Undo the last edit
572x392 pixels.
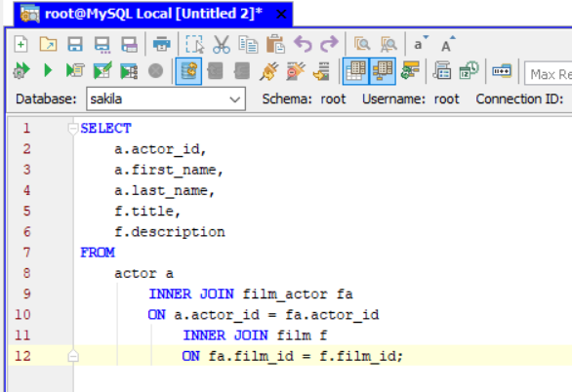click(x=303, y=45)
